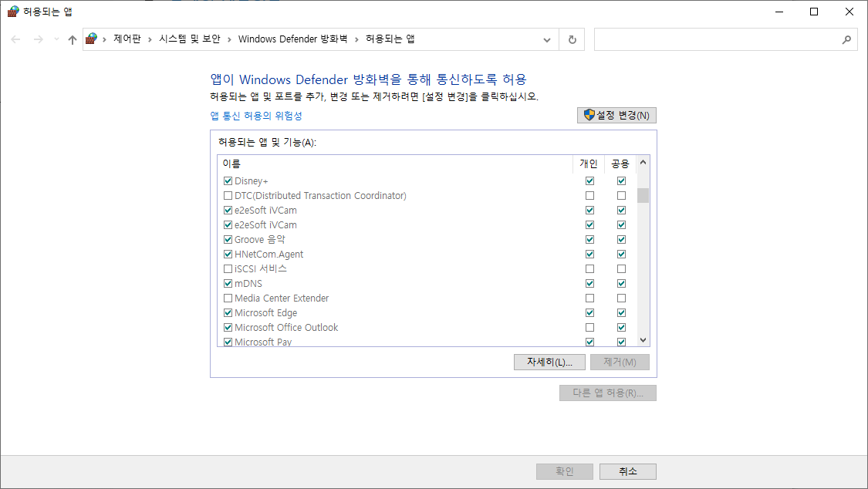The height and width of the screenshot is (489, 868).
Task: Select iSCSI 서비스 row text
Action: pyautogui.click(x=261, y=269)
